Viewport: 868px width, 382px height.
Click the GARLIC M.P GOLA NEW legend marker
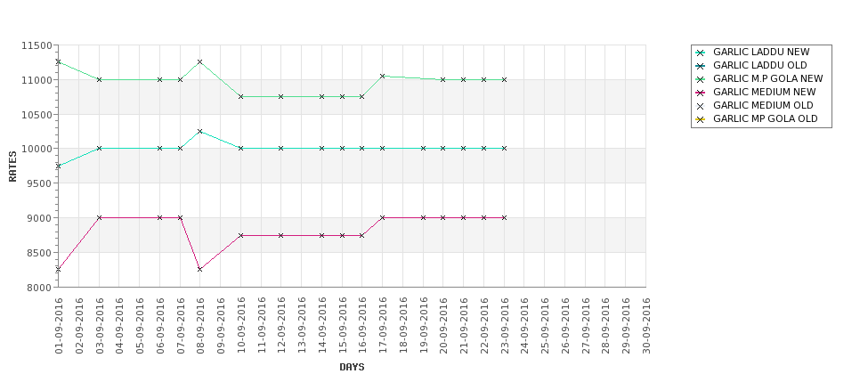click(700, 79)
